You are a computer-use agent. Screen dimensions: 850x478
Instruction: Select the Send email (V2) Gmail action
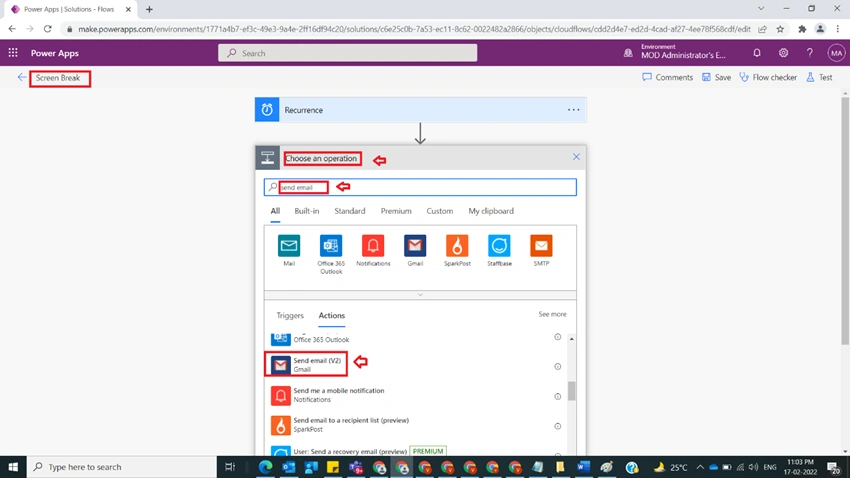(x=417, y=365)
